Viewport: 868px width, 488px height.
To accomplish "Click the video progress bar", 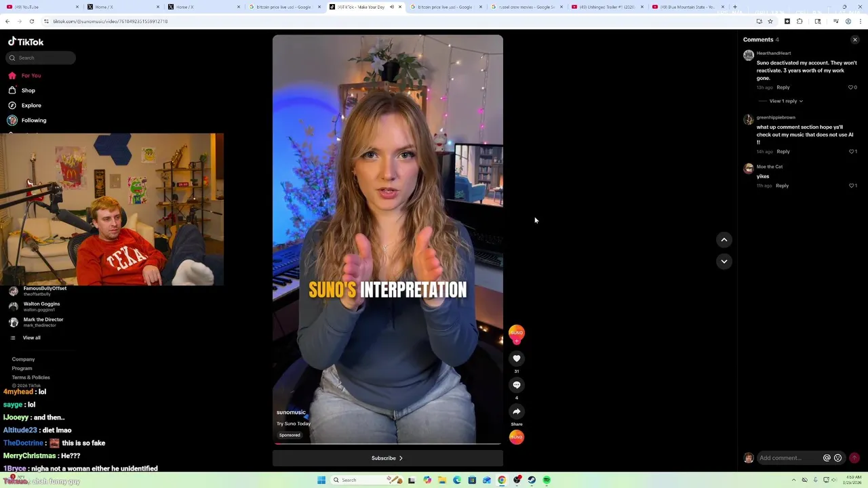I will pos(388,444).
